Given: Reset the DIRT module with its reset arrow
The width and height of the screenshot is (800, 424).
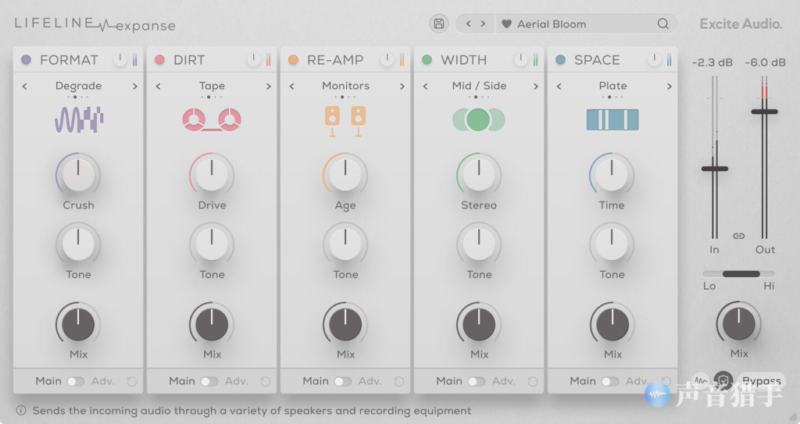Looking at the screenshot, I should 265,382.
